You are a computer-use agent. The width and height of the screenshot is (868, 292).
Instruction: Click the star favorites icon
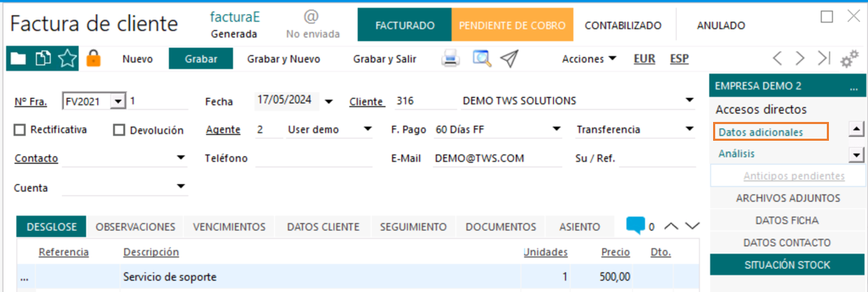[67, 59]
